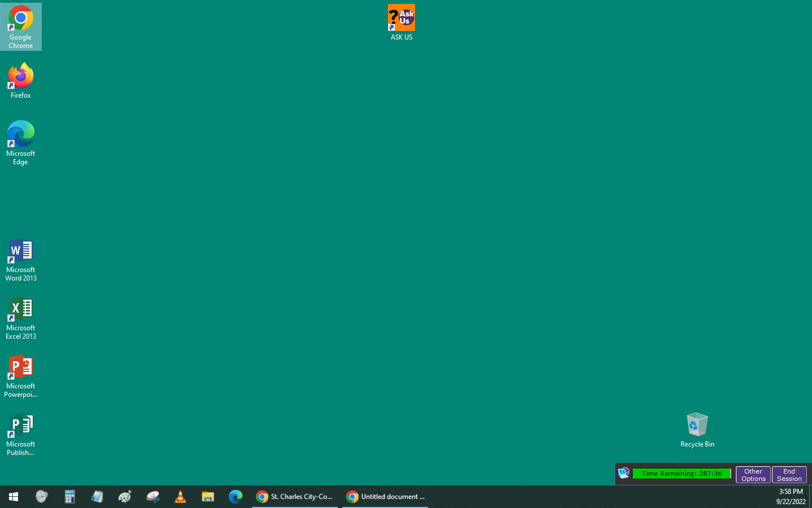
Task: Launch Calculator from the taskbar
Action: coord(69,497)
